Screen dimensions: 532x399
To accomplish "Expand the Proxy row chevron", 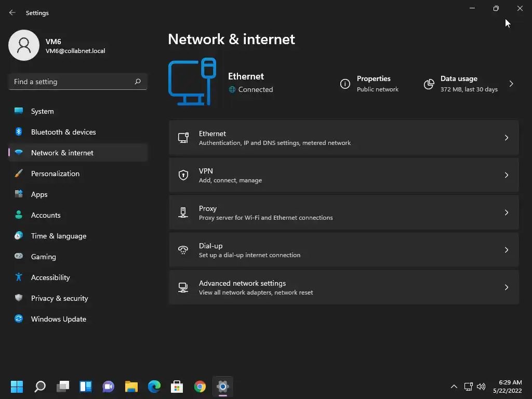I will click(507, 212).
